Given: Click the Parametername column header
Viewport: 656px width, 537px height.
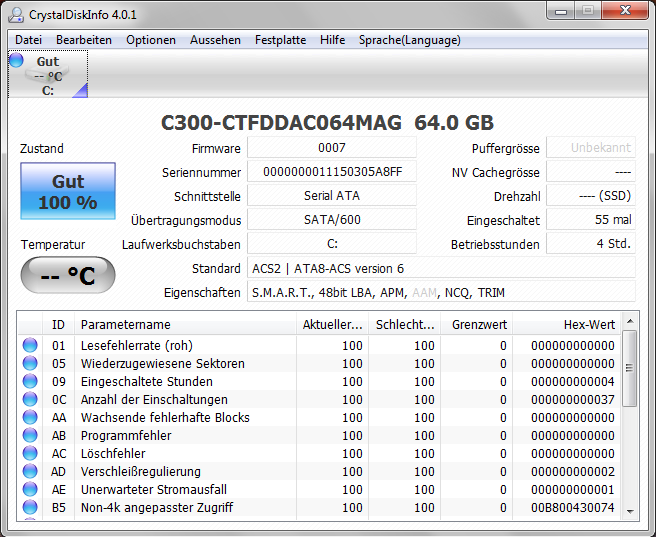Looking at the screenshot, I should [x=185, y=325].
